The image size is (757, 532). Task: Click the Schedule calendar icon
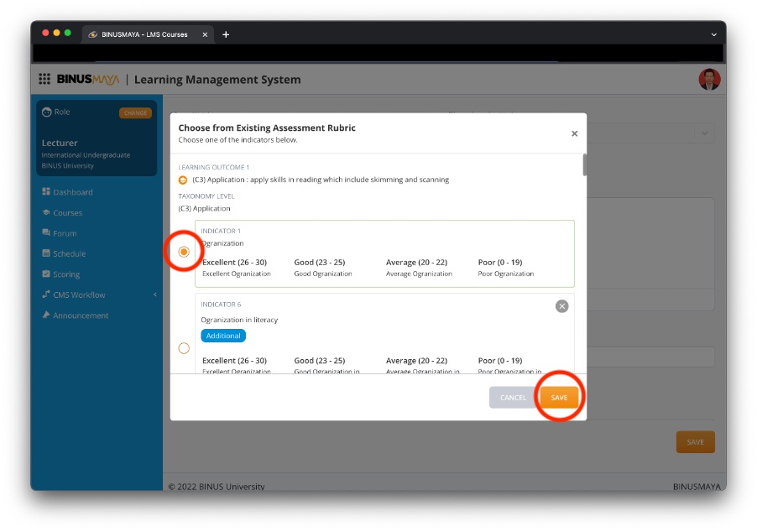[x=46, y=253]
